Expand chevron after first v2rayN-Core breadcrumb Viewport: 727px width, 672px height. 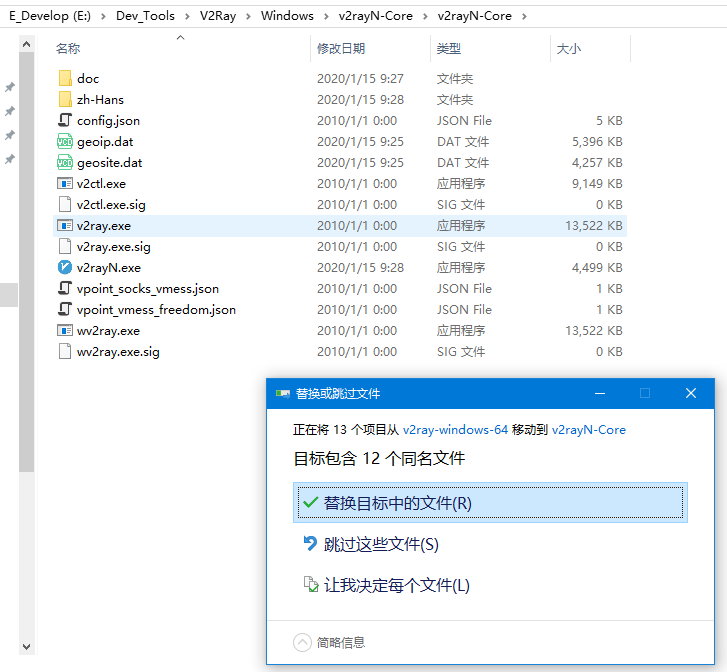click(x=425, y=16)
